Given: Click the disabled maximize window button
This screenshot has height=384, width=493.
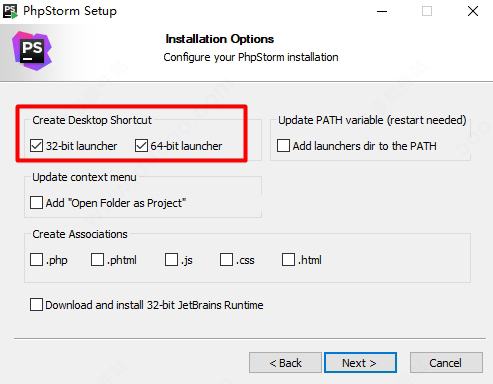Looking at the screenshot, I should [x=427, y=11].
